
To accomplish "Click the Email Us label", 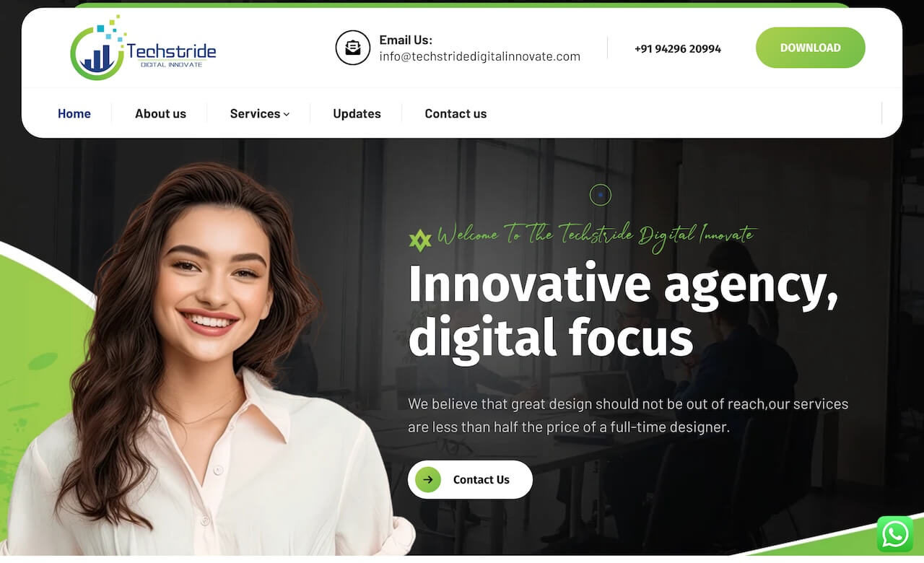I will coord(406,40).
